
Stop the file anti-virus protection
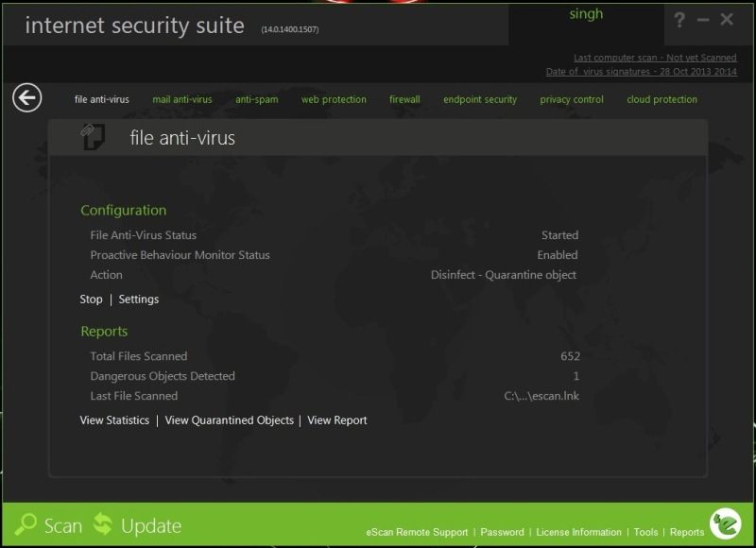(91, 300)
